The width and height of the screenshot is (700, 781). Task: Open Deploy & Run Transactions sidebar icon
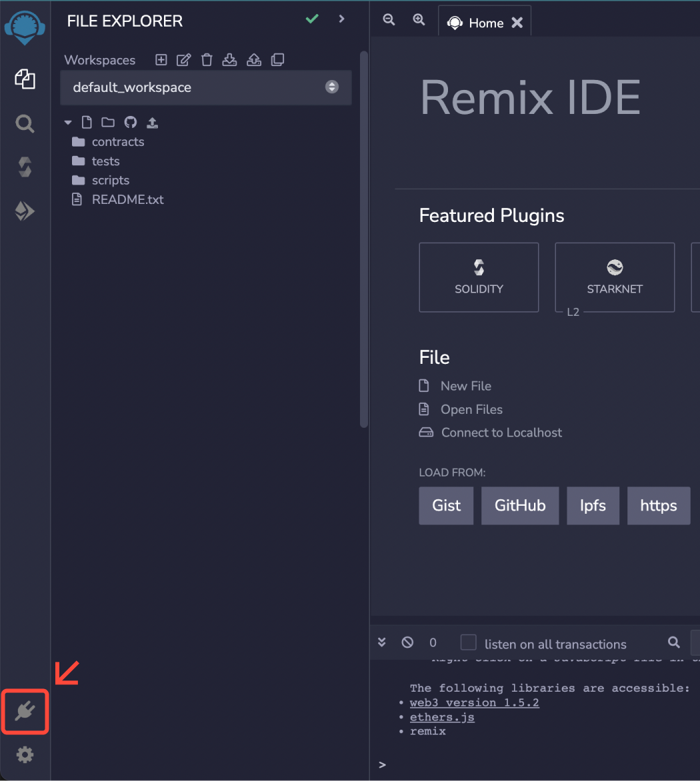[x=25, y=211]
